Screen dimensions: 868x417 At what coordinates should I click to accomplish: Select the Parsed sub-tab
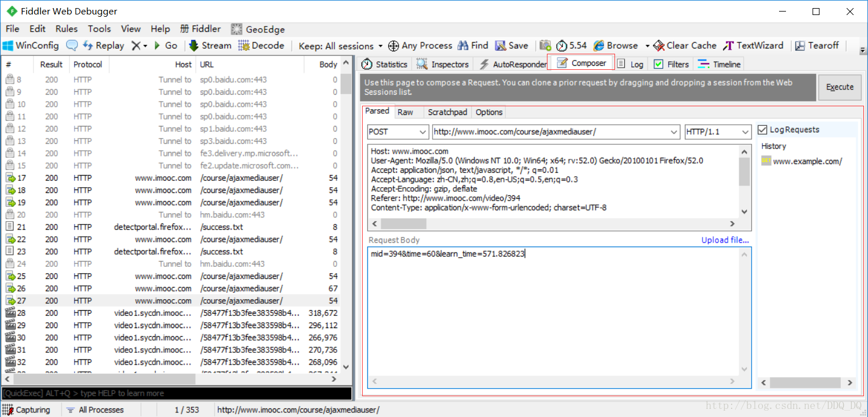(377, 111)
